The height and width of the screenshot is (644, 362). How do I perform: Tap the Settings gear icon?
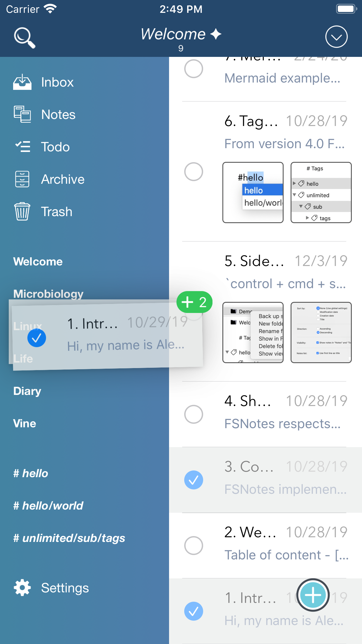click(22, 587)
